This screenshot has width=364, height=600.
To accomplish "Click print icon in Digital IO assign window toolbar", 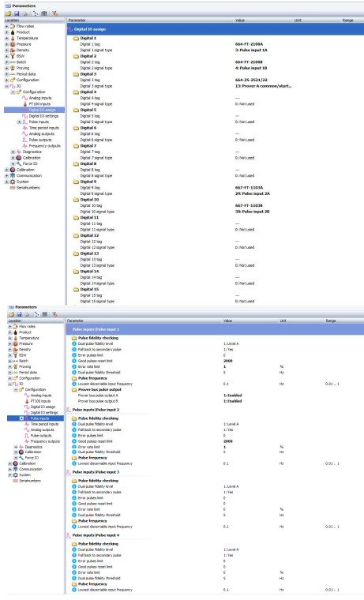I will (x=25, y=13).
